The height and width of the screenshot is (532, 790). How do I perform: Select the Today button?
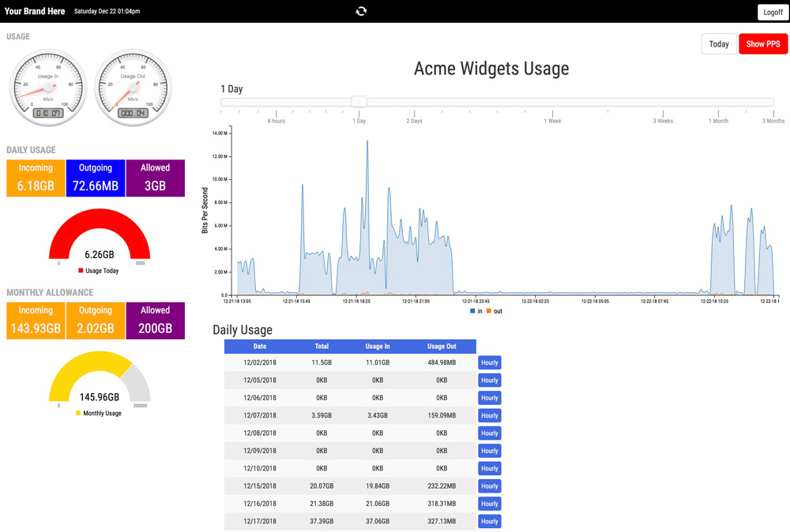pos(719,43)
